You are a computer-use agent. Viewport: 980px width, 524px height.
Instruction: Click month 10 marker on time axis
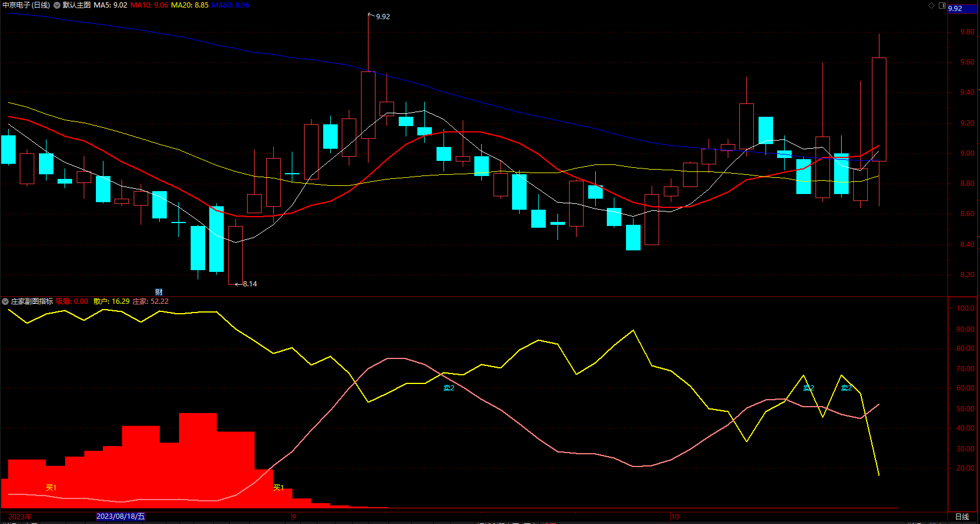pos(675,516)
